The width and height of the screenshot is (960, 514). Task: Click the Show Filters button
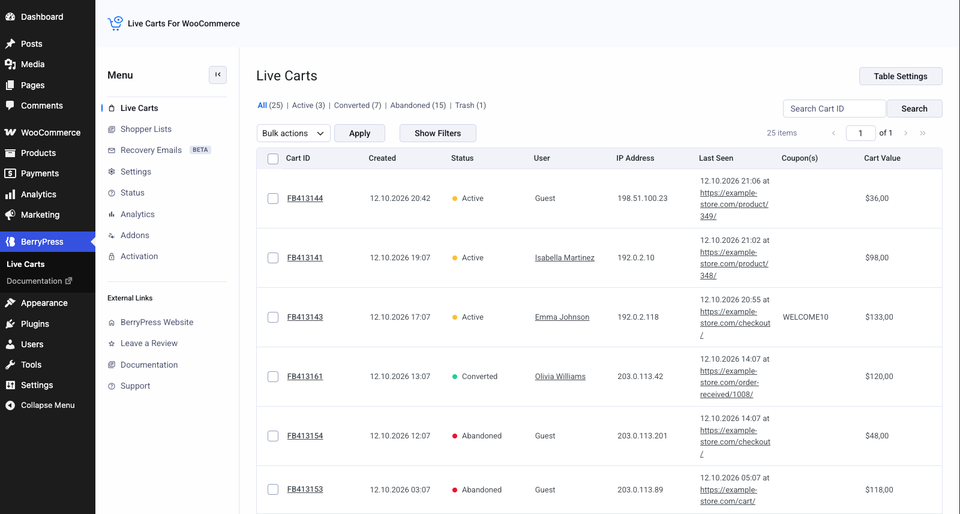pos(438,133)
